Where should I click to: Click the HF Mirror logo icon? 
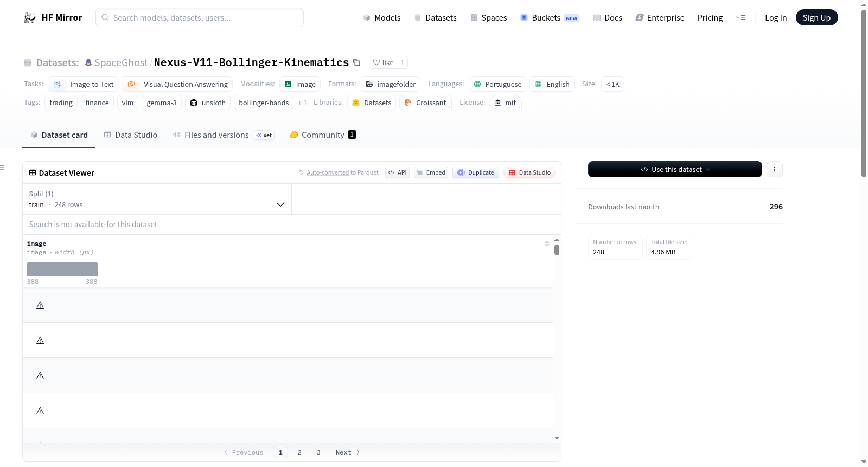point(30,18)
